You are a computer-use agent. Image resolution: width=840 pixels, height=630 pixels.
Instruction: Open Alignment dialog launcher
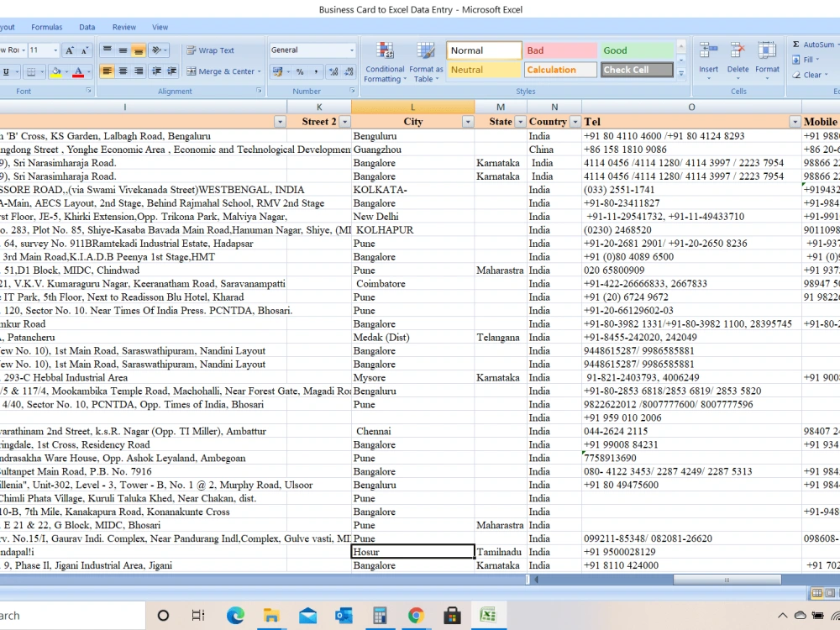[259, 91]
